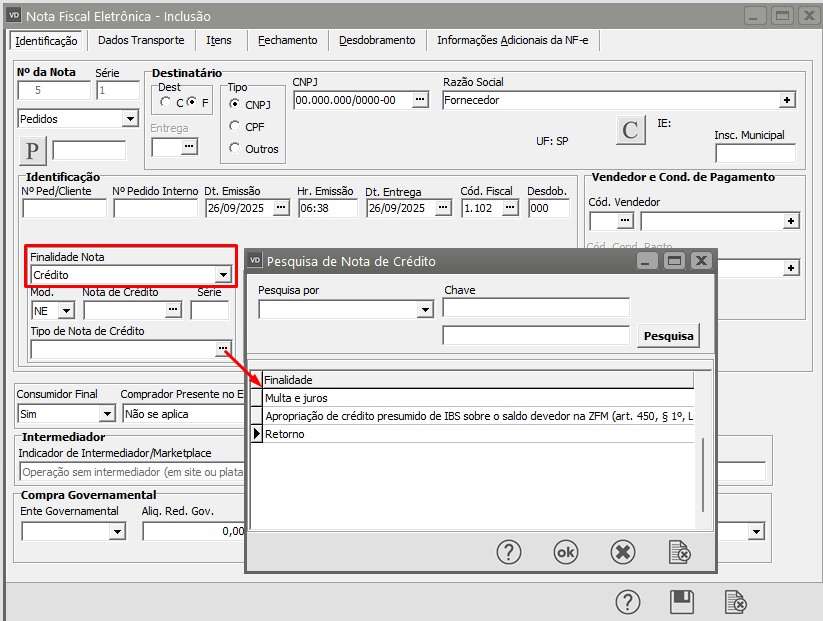
Task: Switch to the Dados Transporte tab
Action: (141, 40)
